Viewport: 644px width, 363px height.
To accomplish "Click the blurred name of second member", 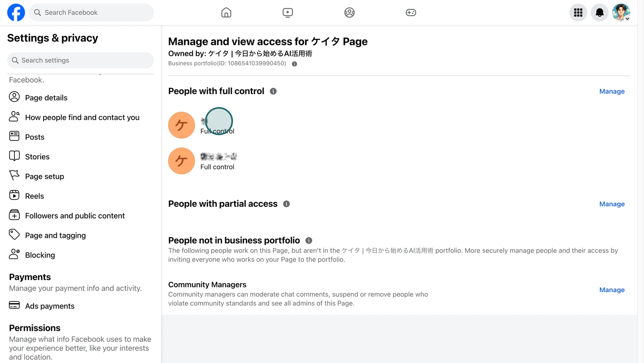I will pos(219,157).
